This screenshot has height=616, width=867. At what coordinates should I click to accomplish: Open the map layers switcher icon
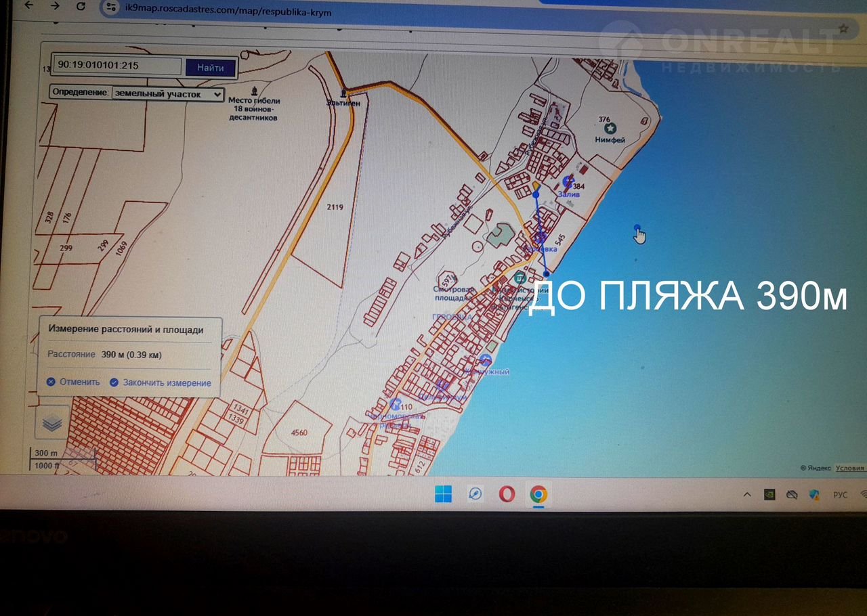(52, 424)
